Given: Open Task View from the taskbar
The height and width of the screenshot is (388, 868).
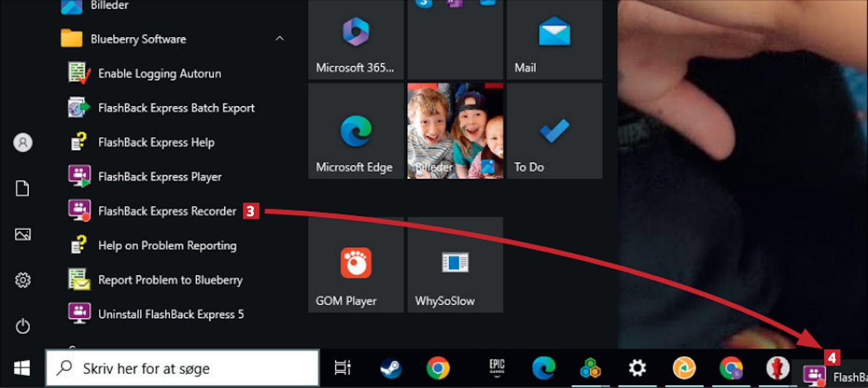Looking at the screenshot, I should tap(343, 368).
